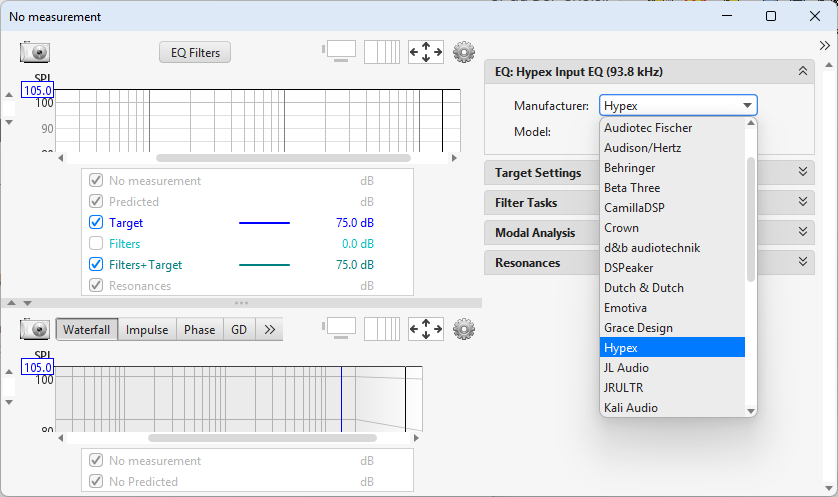Screen dimensions: 838x497
Task: Uncheck the Filters+Target trace checkbox
Action: pyautogui.click(x=96, y=265)
